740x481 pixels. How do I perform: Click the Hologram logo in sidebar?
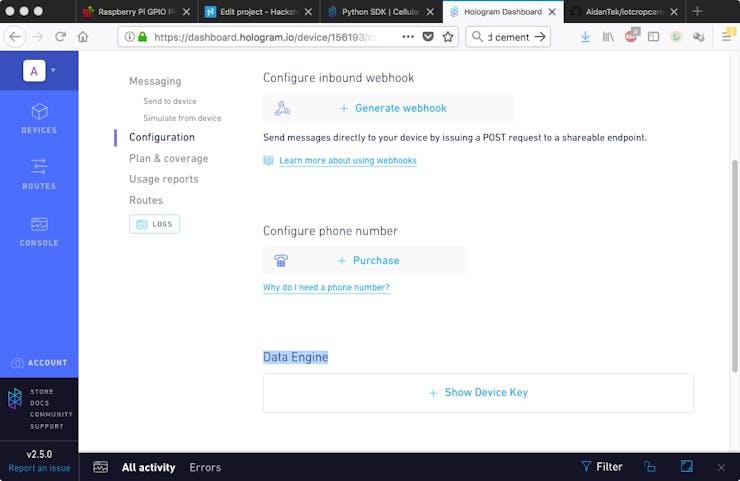click(x=15, y=399)
